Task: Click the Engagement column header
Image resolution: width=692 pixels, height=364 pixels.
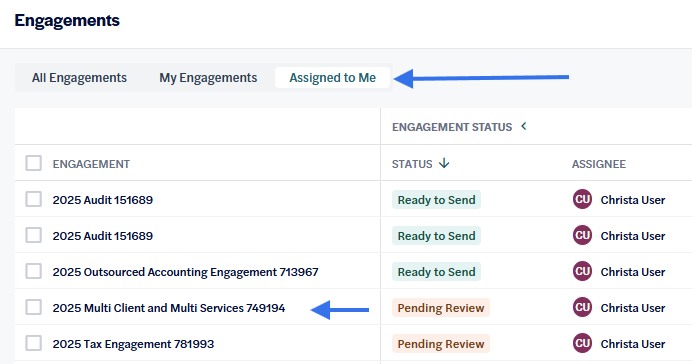Action: 91,164
